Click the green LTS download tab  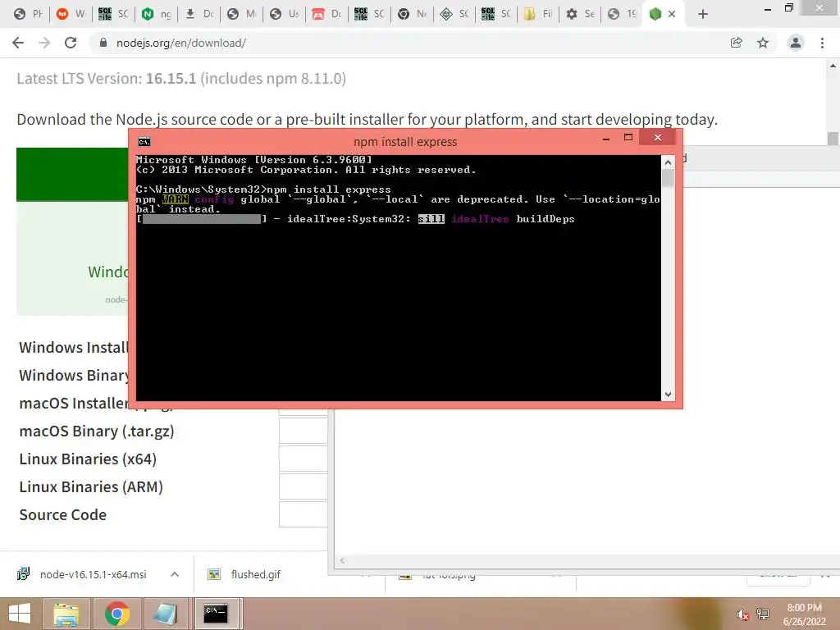tap(72, 175)
